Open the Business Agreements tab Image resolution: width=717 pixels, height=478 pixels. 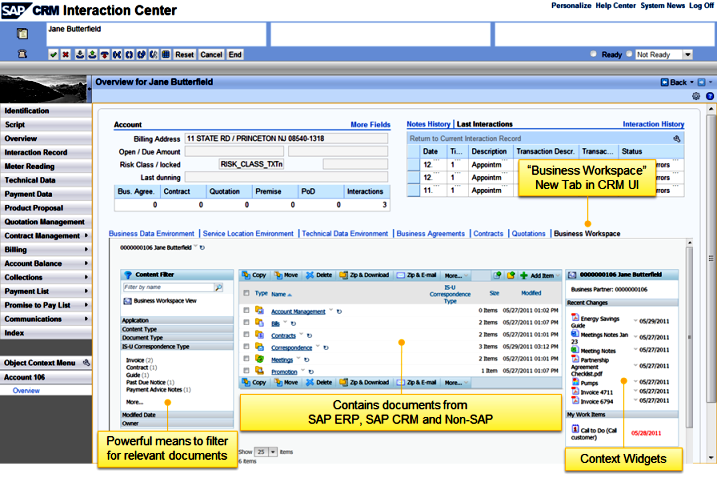click(x=430, y=233)
